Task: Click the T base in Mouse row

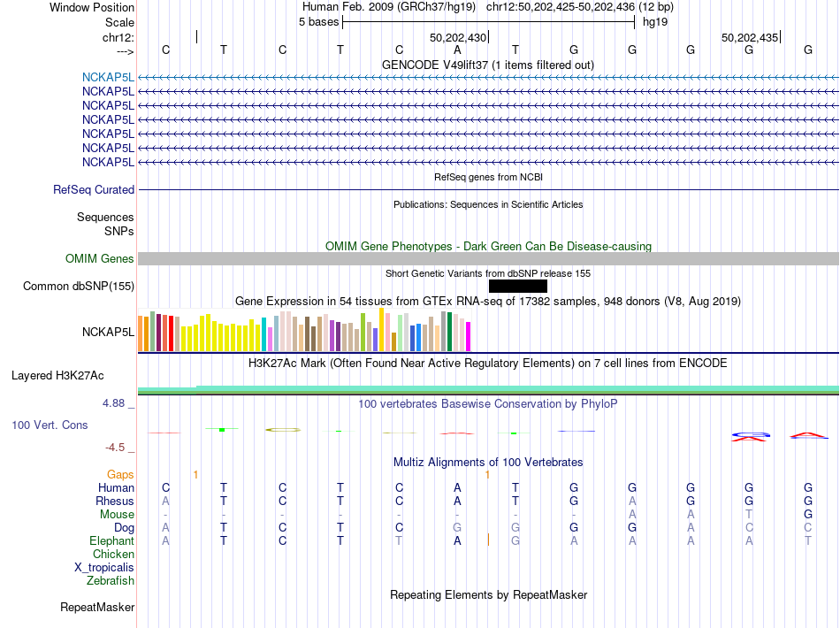Action: click(749, 515)
